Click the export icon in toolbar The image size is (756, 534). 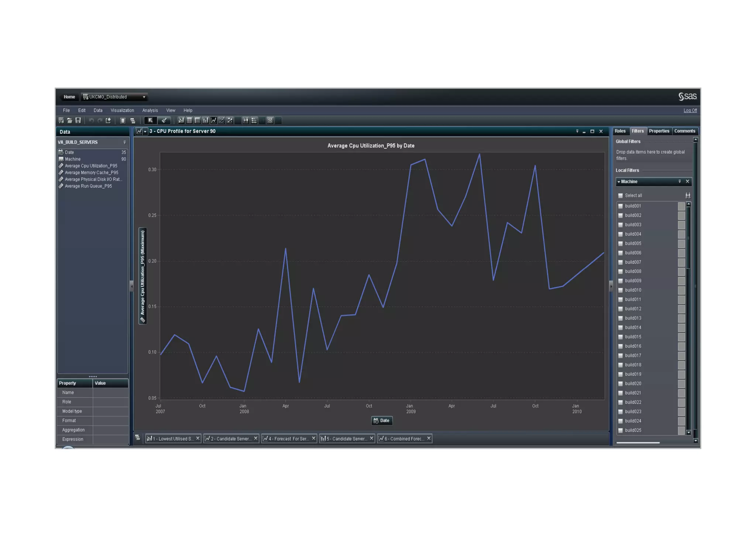pyautogui.click(x=108, y=120)
